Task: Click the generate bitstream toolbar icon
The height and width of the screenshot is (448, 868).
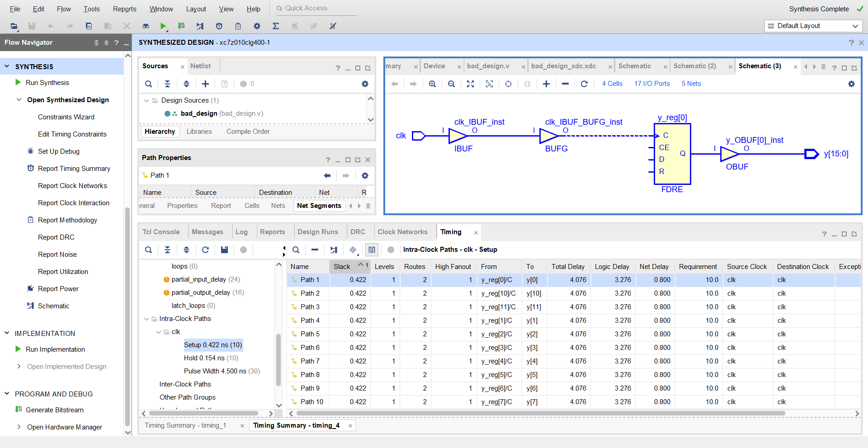Action: (181, 26)
